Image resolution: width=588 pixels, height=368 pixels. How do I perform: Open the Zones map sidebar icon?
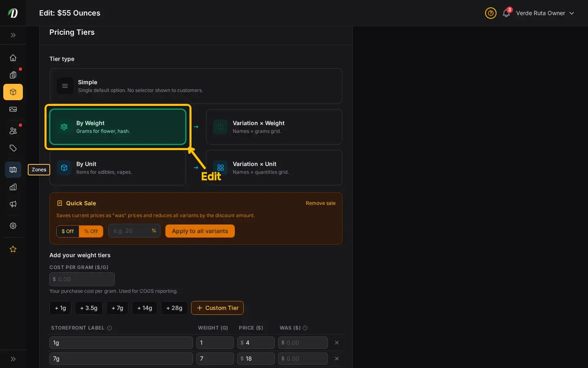[13, 170]
